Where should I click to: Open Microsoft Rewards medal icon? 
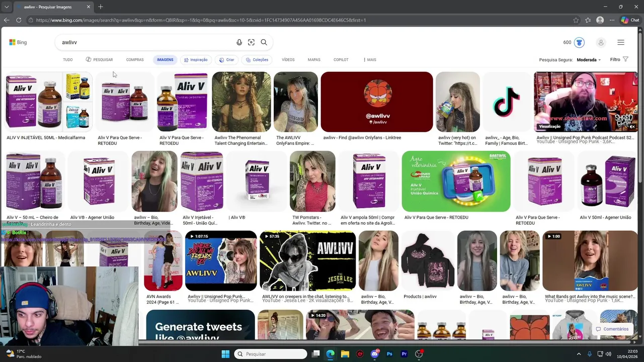[579, 42]
